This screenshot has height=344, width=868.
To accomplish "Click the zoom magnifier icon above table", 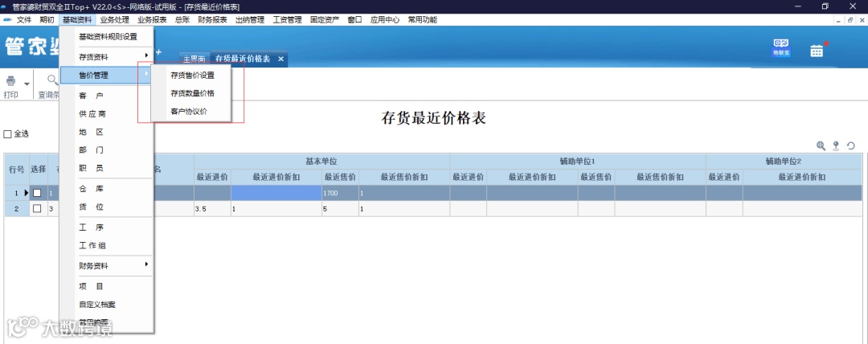I will [x=821, y=145].
